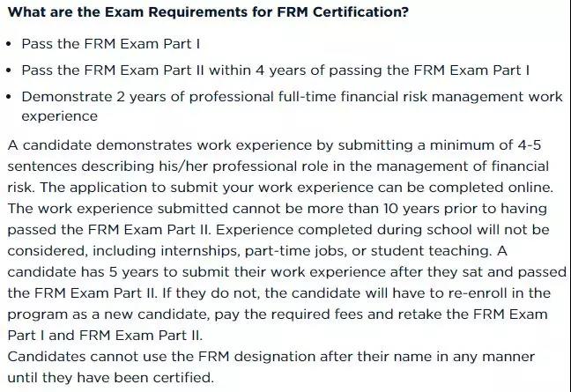Click the word "experience" ending the third bullet
This screenshot has width=571, height=392.
pos(59,115)
